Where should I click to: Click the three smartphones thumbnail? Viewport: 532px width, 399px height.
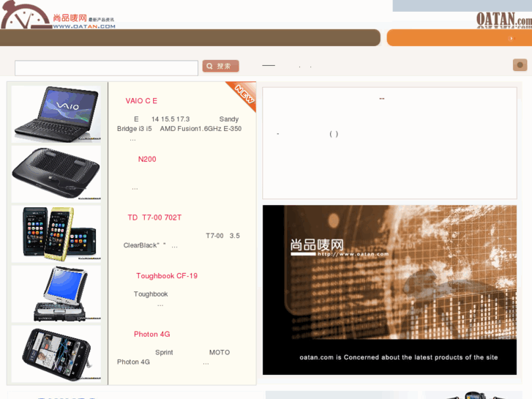56,234
